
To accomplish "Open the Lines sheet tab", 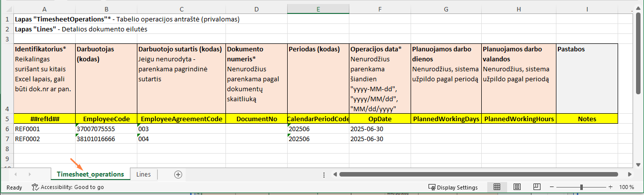I will pyautogui.click(x=144, y=174).
